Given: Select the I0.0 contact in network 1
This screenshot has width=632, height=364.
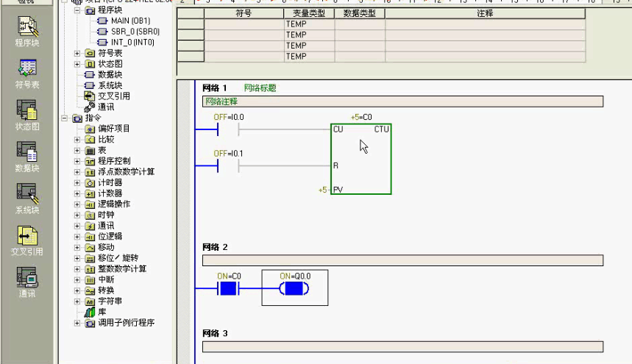Looking at the screenshot, I should (x=228, y=129).
